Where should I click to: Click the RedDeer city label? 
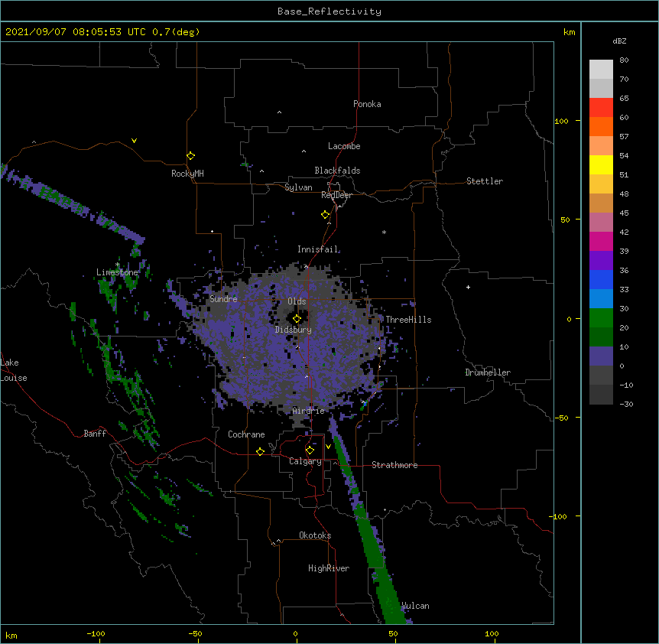[x=336, y=195]
